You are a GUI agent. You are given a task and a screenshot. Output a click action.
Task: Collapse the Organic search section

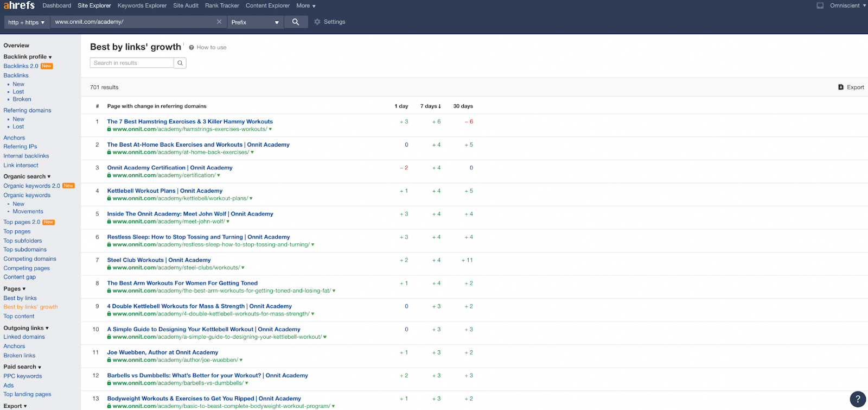(27, 176)
